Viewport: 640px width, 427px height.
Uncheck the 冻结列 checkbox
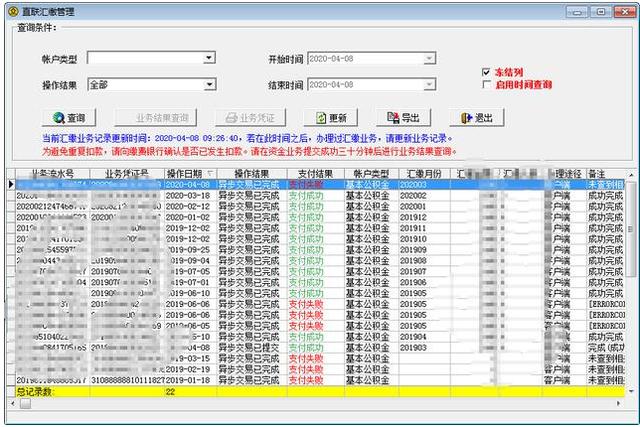point(486,72)
